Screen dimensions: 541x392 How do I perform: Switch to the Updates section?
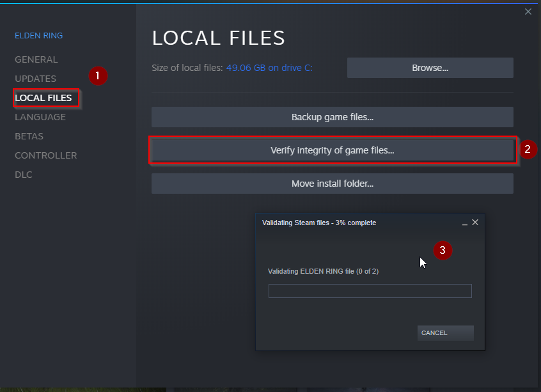coord(35,79)
